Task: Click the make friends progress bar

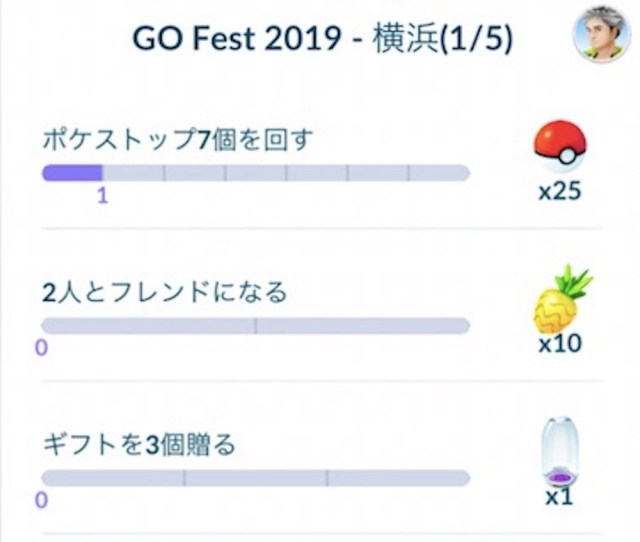Action: coord(255,326)
